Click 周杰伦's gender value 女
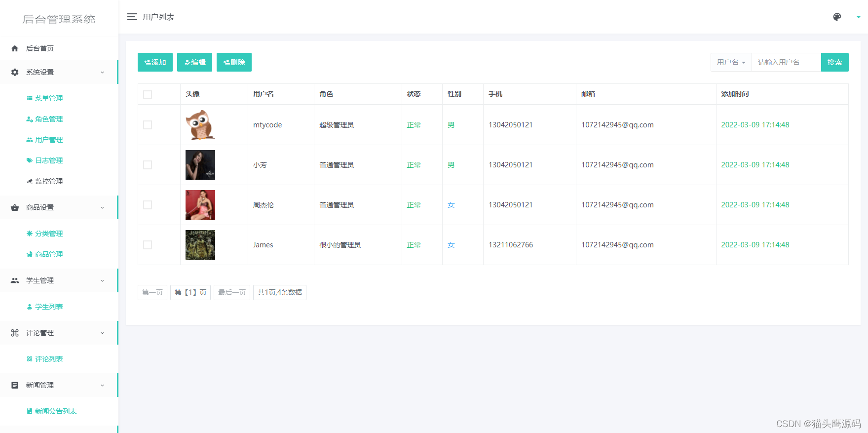 (x=451, y=205)
